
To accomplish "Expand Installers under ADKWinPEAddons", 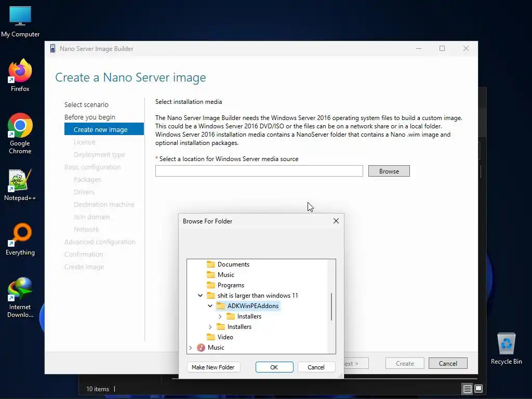I will coord(220,316).
